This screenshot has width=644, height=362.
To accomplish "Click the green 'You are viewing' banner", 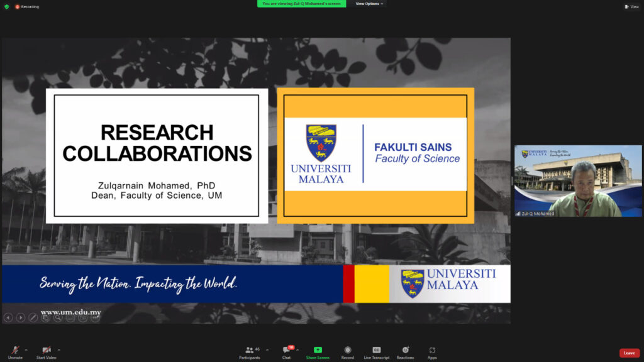I will coord(301,4).
